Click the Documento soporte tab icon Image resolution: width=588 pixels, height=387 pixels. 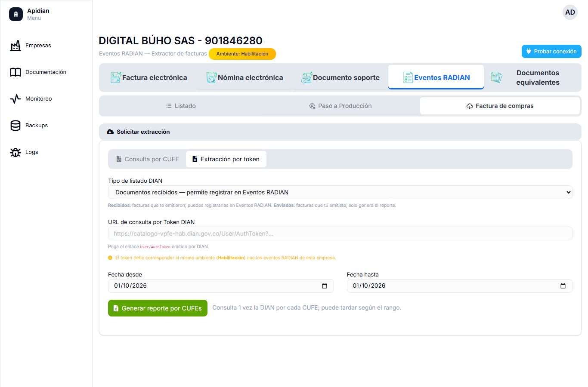pyautogui.click(x=306, y=77)
